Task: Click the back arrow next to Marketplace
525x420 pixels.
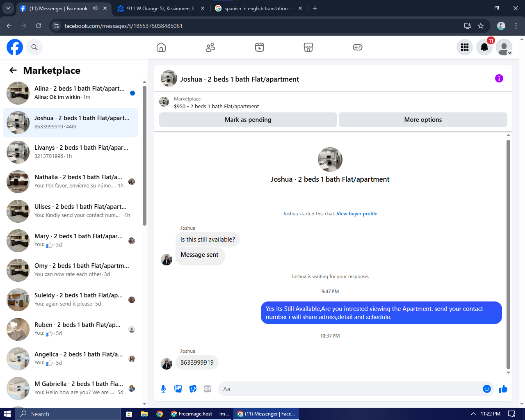Action: [x=13, y=71]
